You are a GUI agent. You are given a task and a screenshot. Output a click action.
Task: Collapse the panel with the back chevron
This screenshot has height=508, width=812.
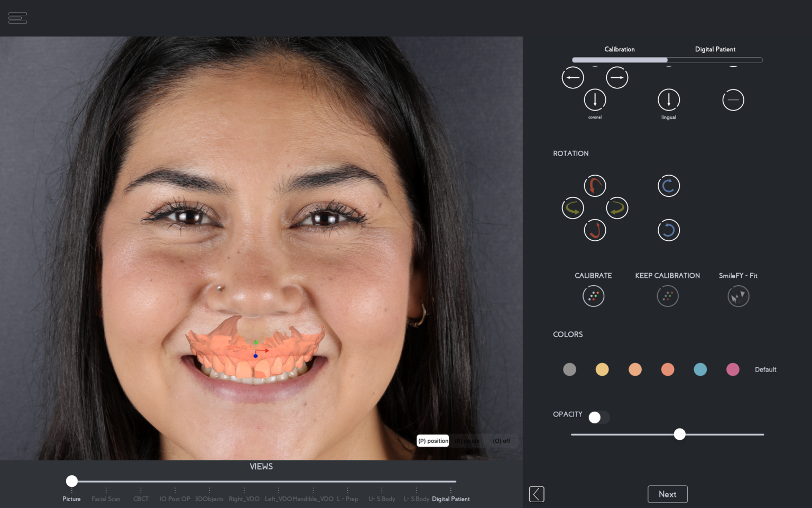(x=537, y=494)
